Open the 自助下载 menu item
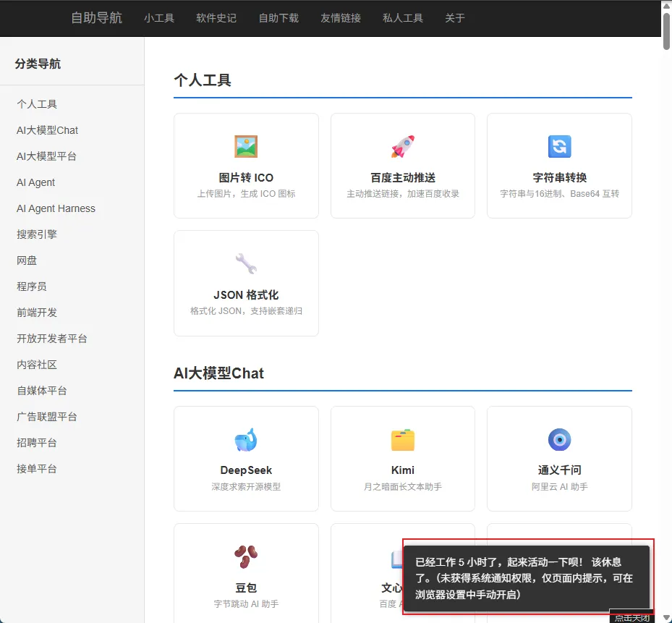The height and width of the screenshot is (623, 672). pos(278,18)
